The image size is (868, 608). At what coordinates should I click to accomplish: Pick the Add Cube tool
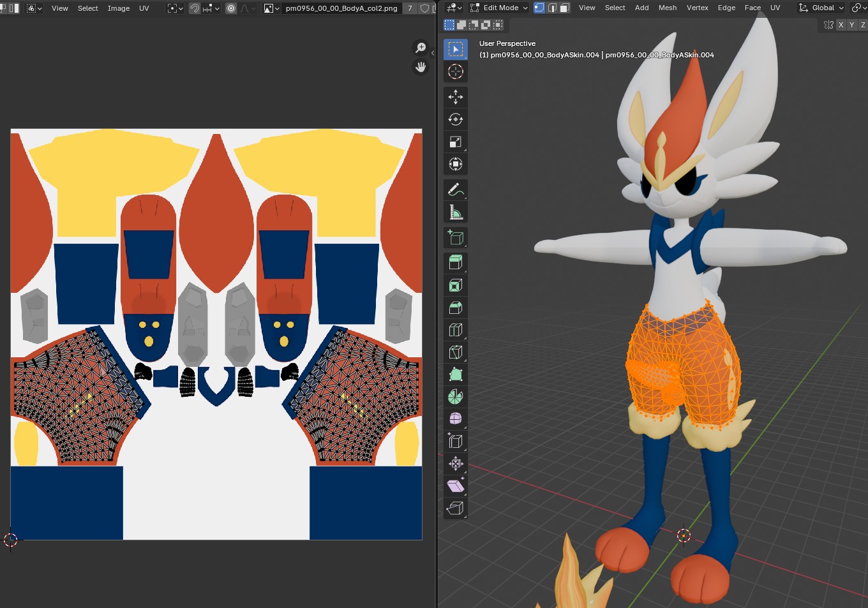456,237
